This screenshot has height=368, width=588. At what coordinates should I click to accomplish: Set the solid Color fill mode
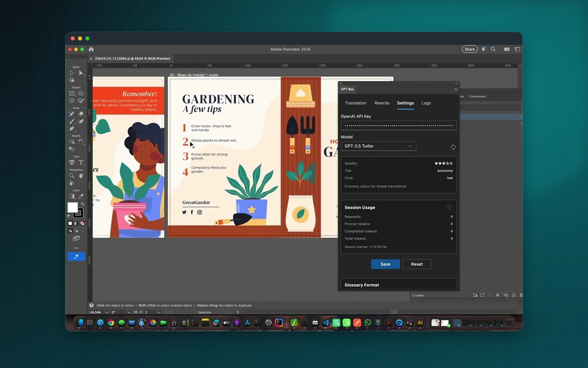click(70, 224)
